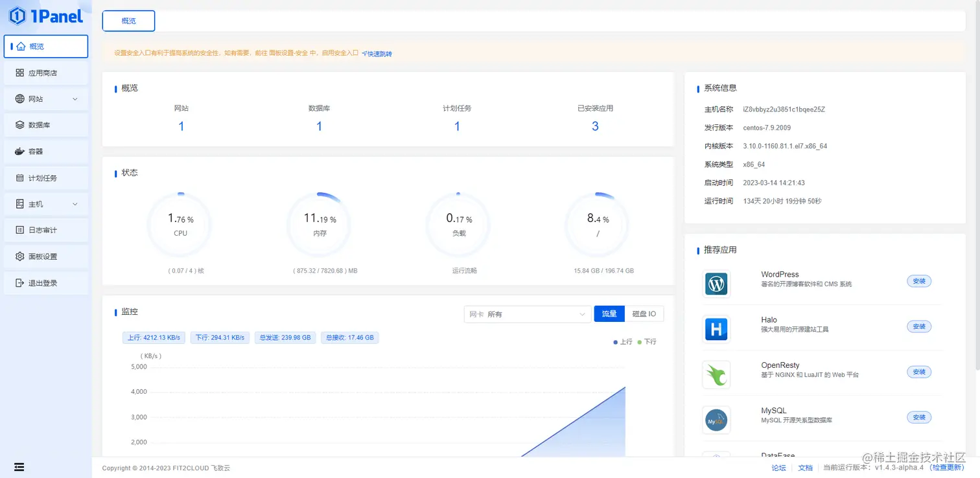Click the 总发送 239.98 GB tag
The height and width of the screenshot is (478, 980).
pos(285,337)
